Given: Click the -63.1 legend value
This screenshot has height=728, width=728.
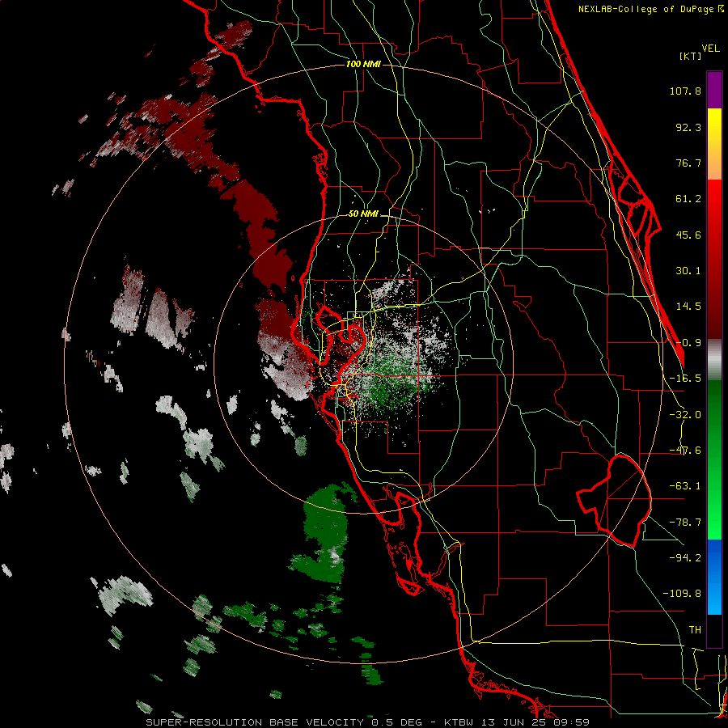Looking at the screenshot, I should pos(685,486).
